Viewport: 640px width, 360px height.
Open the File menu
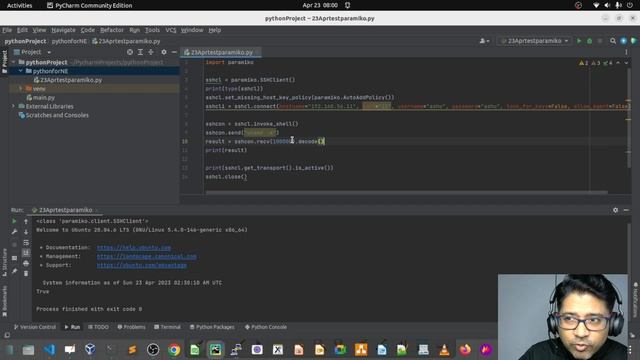7,30
